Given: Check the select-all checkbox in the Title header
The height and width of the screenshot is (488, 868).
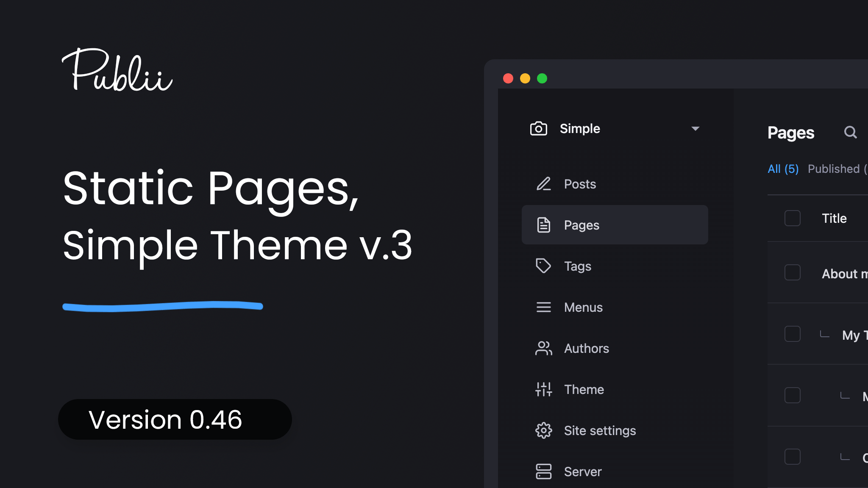Looking at the screenshot, I should tap(792, 218).
